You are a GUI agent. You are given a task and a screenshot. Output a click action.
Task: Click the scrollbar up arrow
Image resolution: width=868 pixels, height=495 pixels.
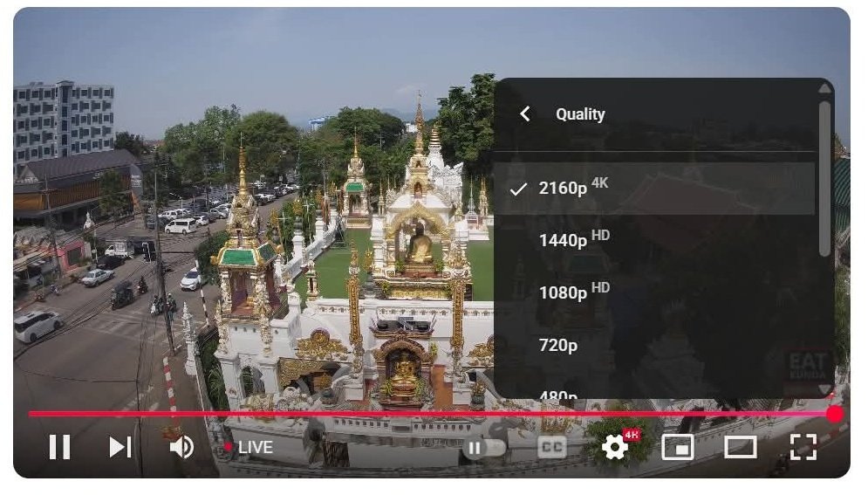click(x=825, y=88)
